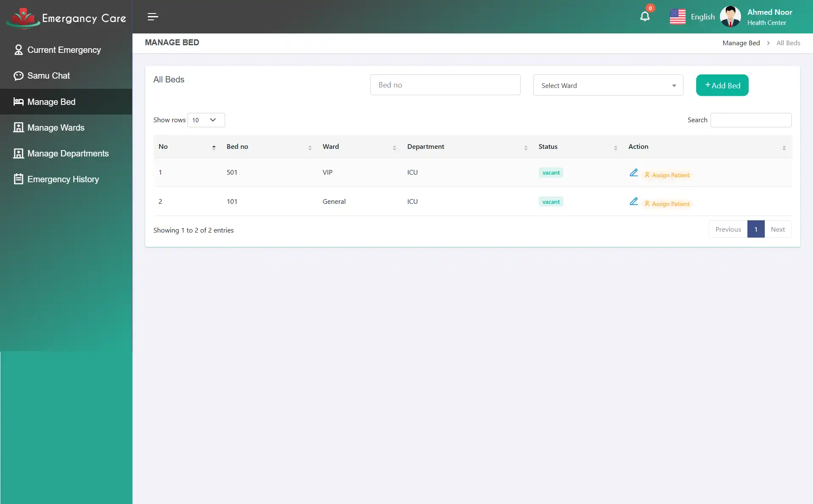
Task: Open the Select Ward dropdown
Action: click(608, 85)
